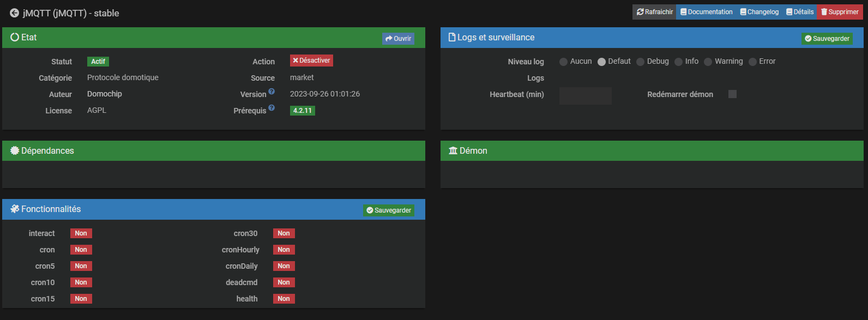This screenshot has height=320, width=868.
Task: Click the Heartbeat (min) input field
Action: (x=585, y=95)
